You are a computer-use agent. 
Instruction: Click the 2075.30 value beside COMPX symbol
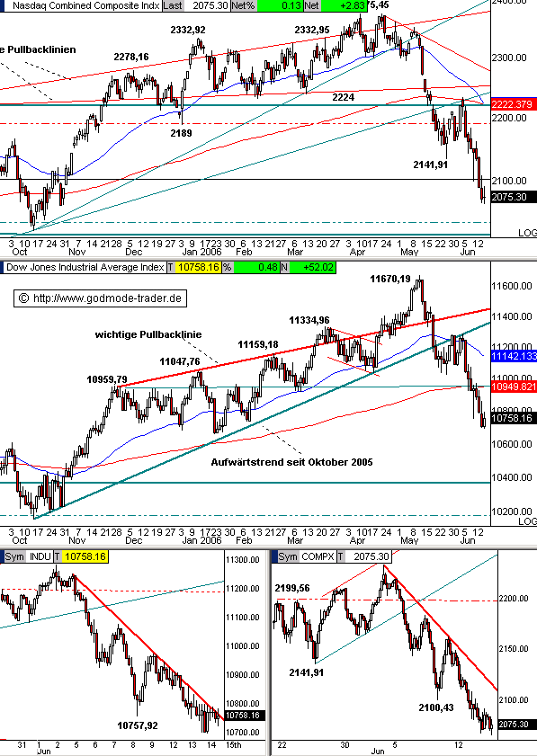[371, 556]
